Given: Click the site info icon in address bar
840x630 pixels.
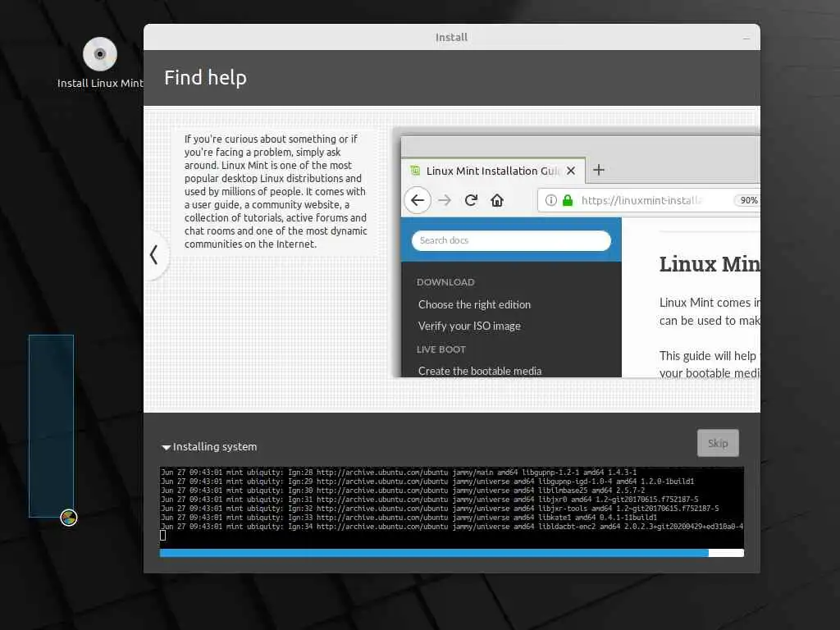Looking at the screenshot, I should coord(550,200).
